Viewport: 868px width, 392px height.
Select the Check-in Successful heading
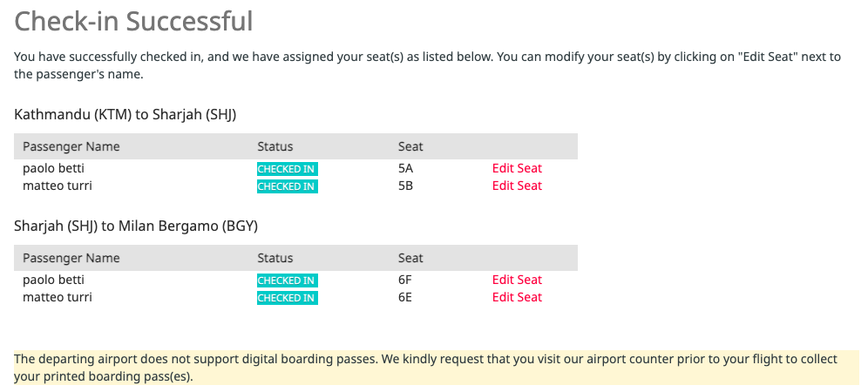click(133, 22)
